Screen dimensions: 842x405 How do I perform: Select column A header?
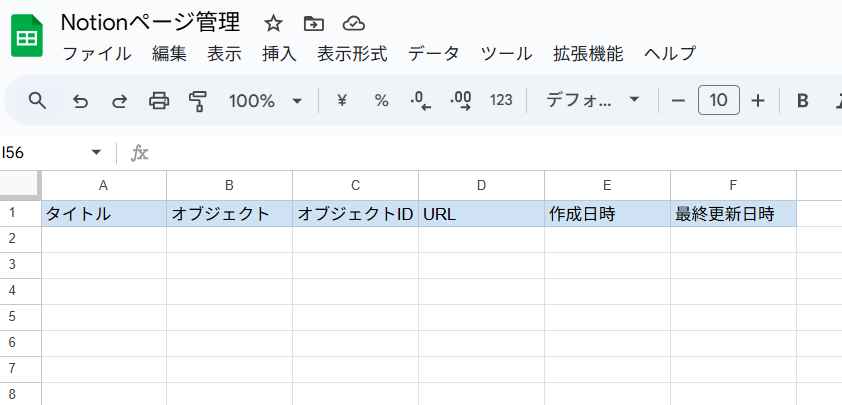(104, 185)
